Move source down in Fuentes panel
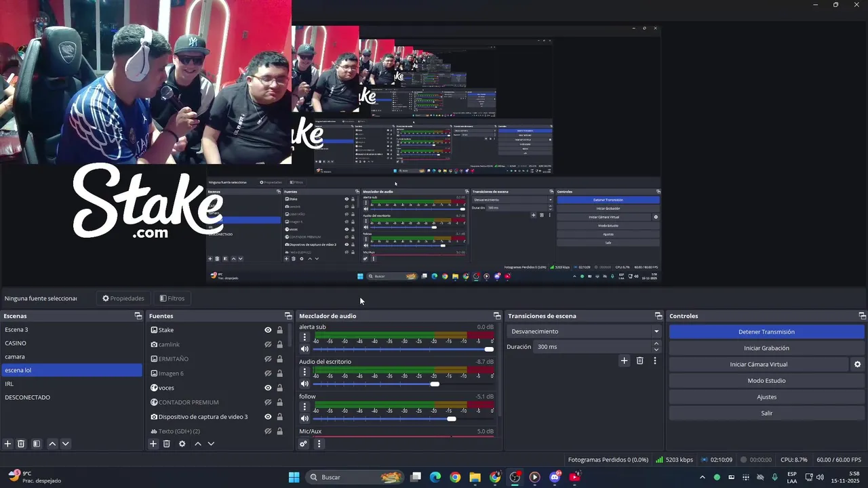 coord(211,444)
